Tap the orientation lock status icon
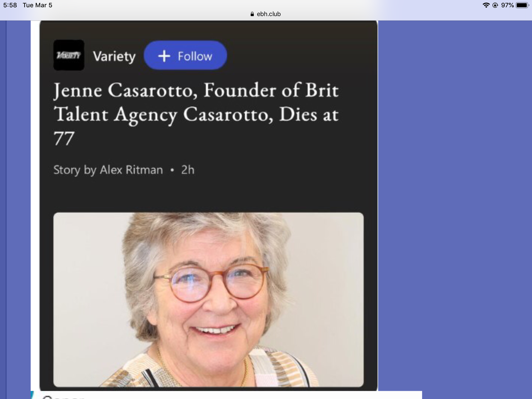532x399 pixels. pos(495,5)
